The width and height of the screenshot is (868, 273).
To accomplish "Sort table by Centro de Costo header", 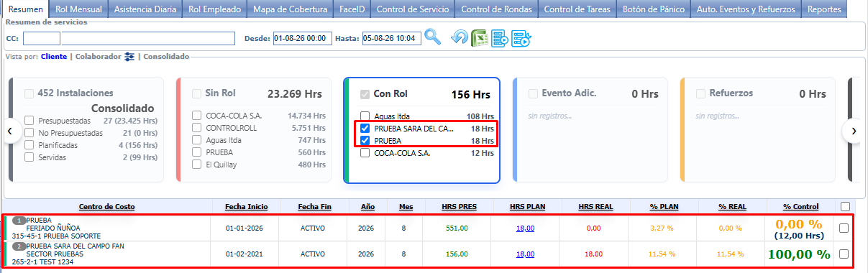I will pos(107,207).
